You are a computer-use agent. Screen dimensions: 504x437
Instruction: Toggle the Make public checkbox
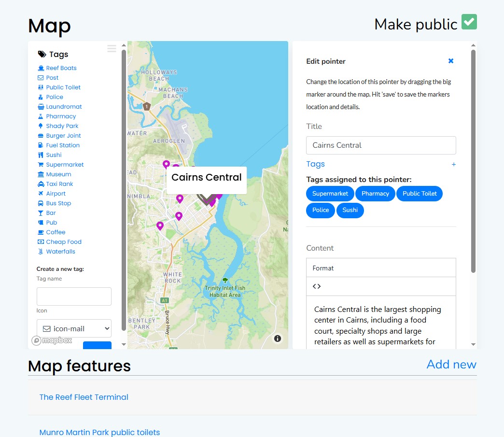click(x=469, y=22)
